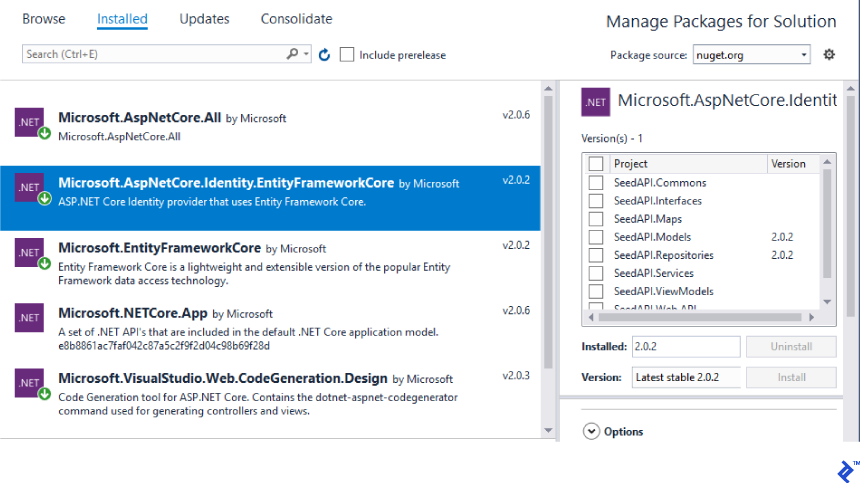The width and height of the screenshot is (860, 483).
Task: Click the Microsoft.NETCore.App .NET package icon
Action: tap(29, 317)
